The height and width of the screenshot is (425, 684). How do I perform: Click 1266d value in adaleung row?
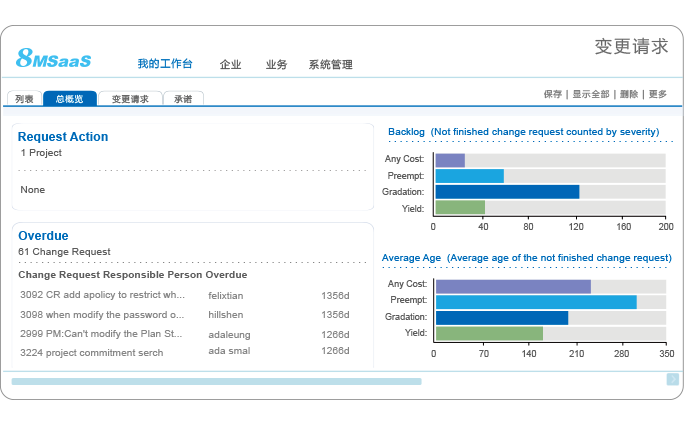(x=335, y=335)
